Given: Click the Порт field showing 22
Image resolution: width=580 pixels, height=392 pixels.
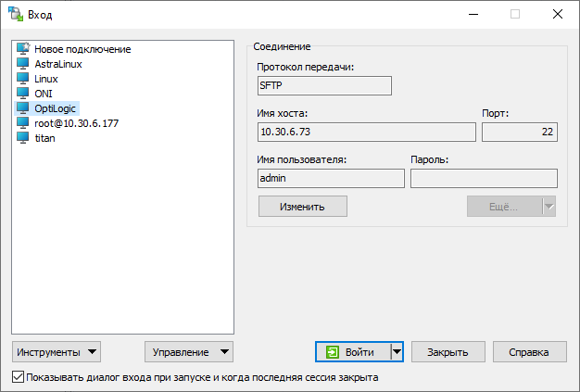Looking at the screenshot, I should click(x=520, y=132).
